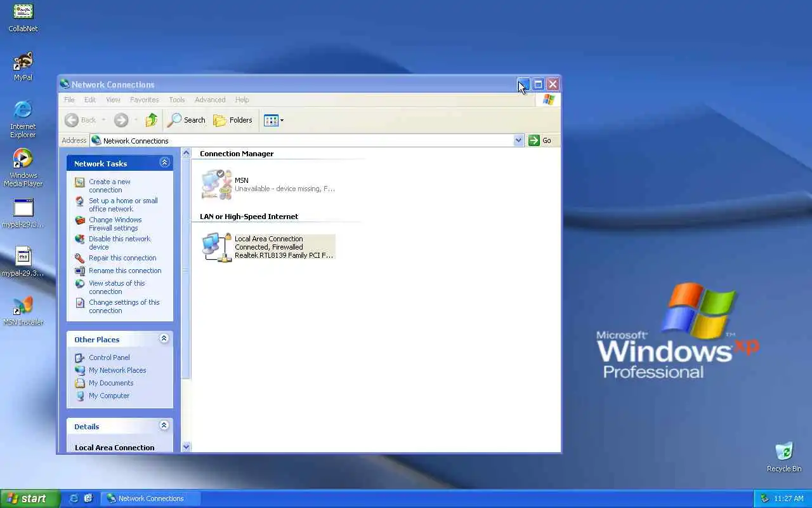
Task: Click Rename this connection
Action: point(125,271)
